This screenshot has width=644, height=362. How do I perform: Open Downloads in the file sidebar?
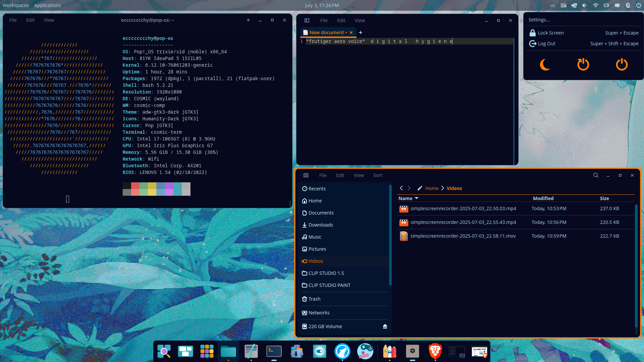pos(320,225)
